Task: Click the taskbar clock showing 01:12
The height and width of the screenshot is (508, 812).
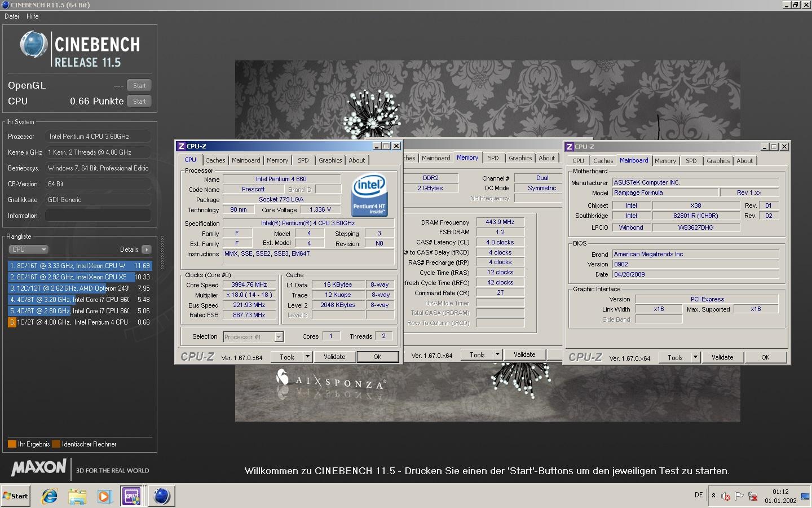Action: (780, 496)
